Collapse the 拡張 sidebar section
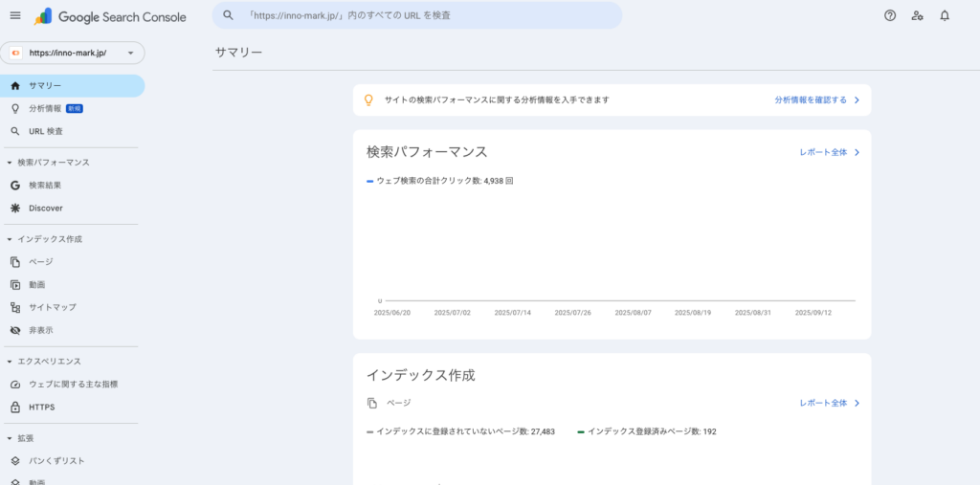Image resolution: width=980 pixels, height=485 pixels. (x=10, y=438)
